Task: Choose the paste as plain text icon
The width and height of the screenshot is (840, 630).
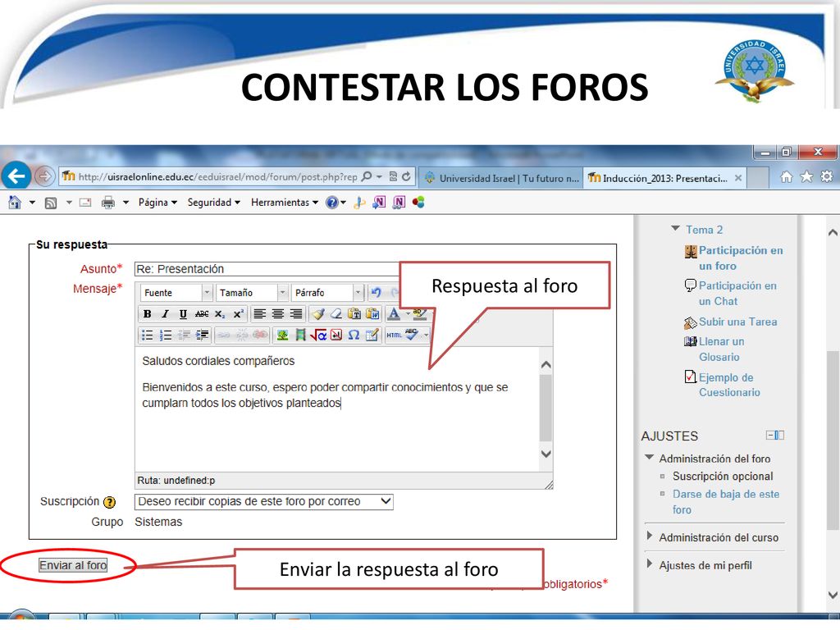Action: tap(354, 314)
